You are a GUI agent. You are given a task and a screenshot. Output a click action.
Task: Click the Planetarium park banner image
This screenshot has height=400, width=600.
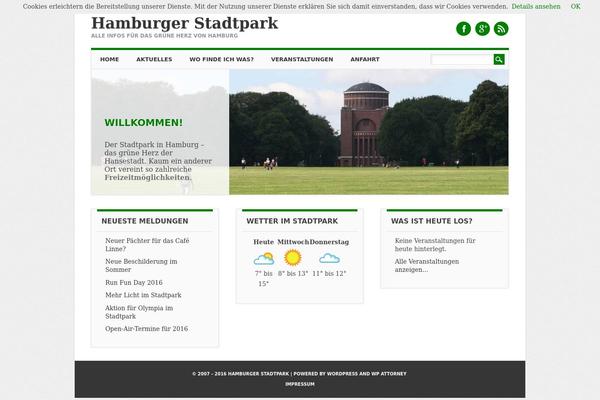tap(369, 132)
